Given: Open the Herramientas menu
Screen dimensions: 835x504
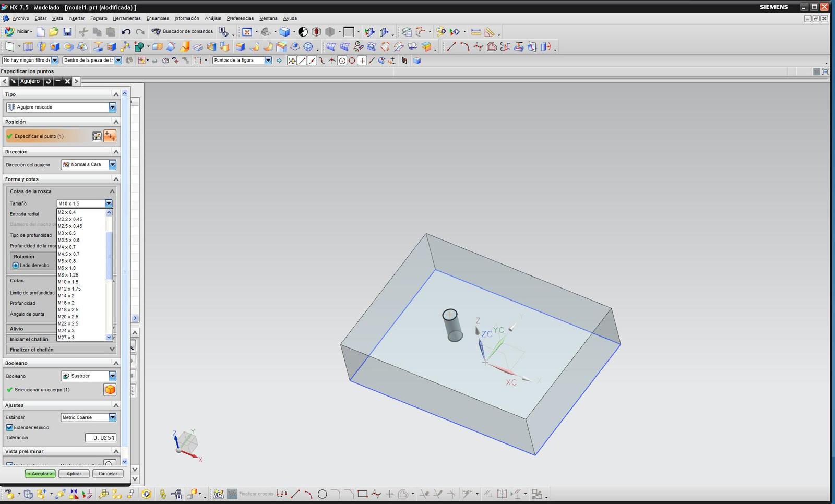Looking at the screenshot, I should pos(127,18).
